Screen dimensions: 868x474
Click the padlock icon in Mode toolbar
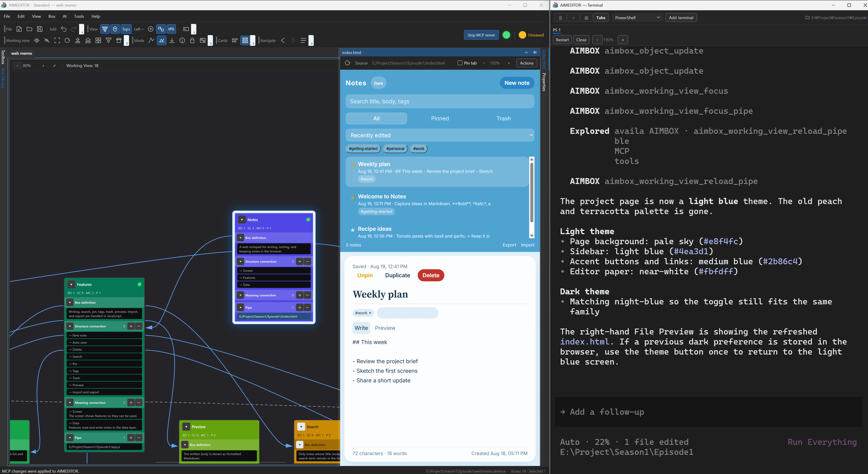[x=192, y=40]
